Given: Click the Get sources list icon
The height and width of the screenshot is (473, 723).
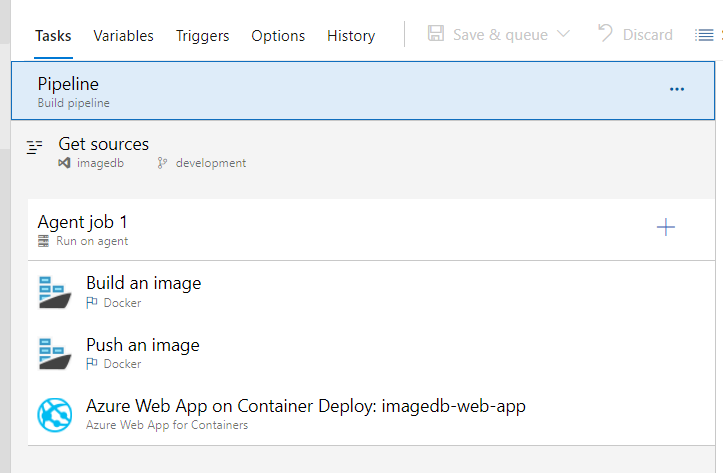Looking at the screenshot, I should [x=35, y=147].
